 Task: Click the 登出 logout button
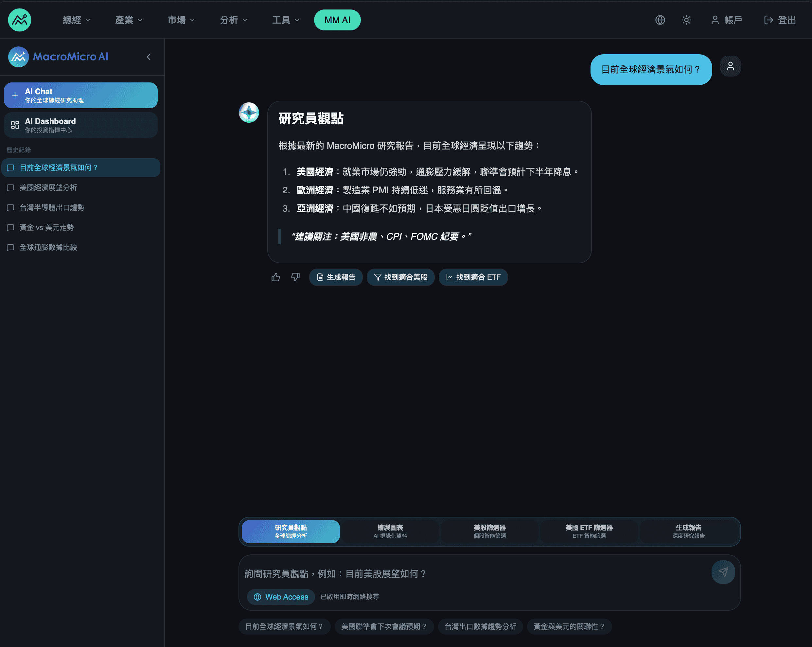[x=780, y=20]
